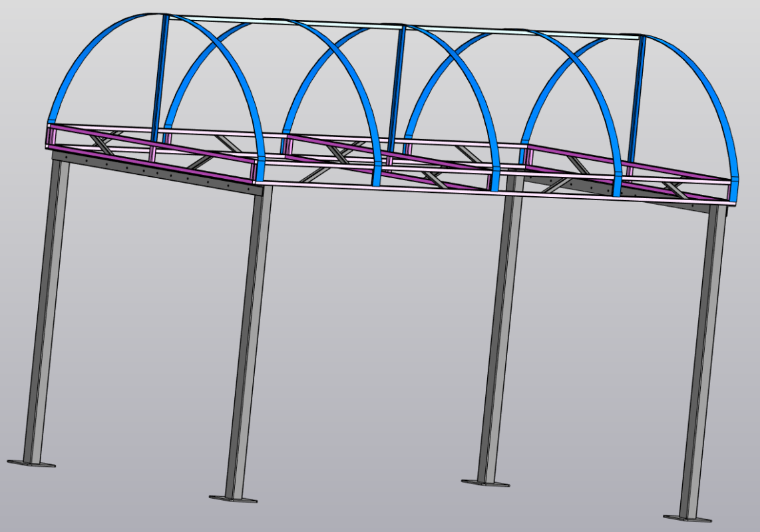Image resolution: width=760 pixels, height=532 pixels.
Task: Select the gray left side beam with bolt holes
Action: point(158,172)
